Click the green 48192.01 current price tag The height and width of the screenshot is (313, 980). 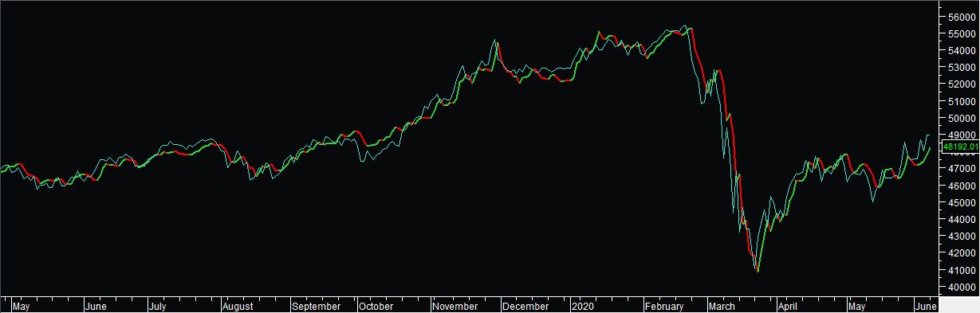coord(960,147)
